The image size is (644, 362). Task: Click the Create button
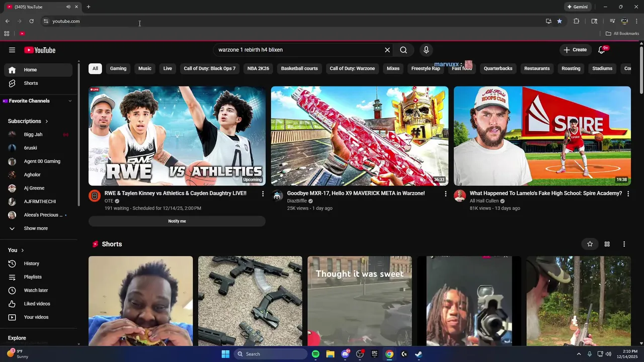click(575, 50)
